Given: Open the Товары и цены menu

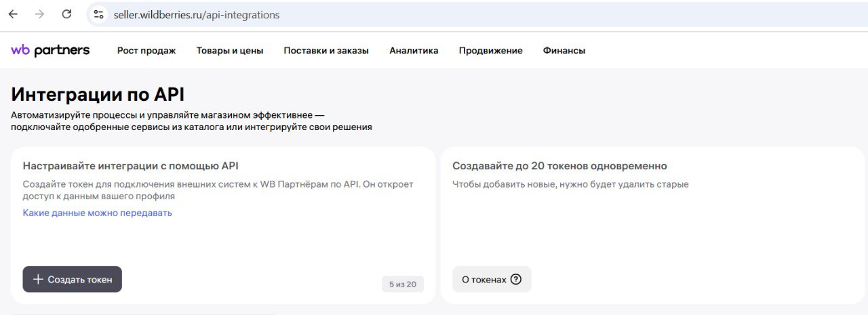Looking at the screenshot, I should point(230,51).
